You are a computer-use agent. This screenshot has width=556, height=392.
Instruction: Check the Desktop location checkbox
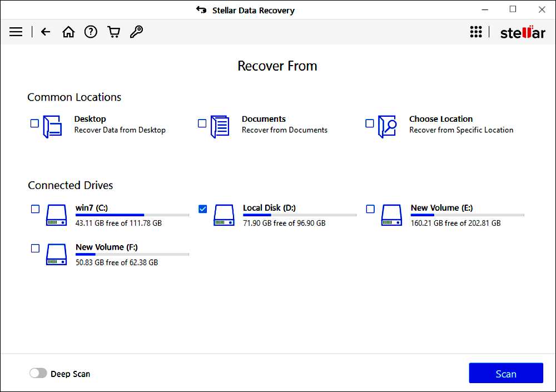point(34,123)
